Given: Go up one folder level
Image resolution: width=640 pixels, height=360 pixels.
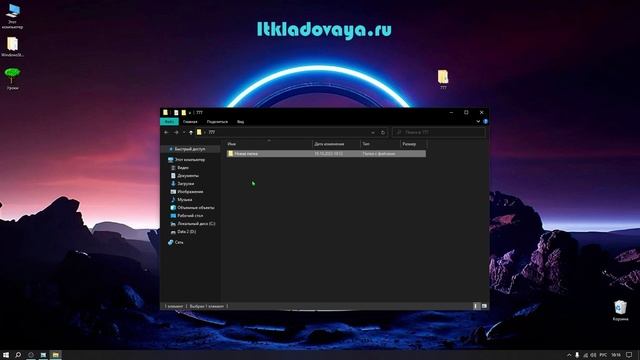Looking at the screenshot, I should 191,132.
